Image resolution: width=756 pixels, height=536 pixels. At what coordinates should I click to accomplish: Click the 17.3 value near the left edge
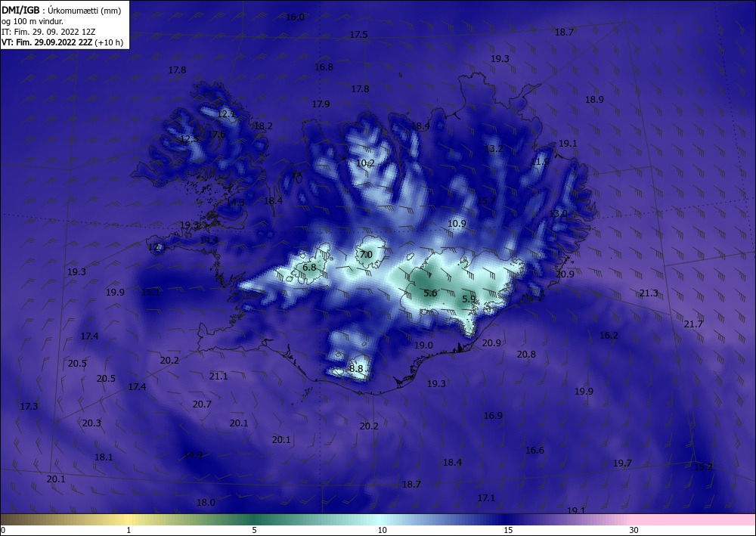tap(29, 407)
